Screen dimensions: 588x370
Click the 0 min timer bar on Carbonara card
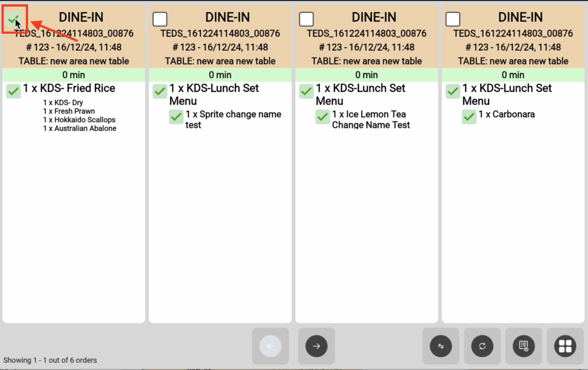(x=513, y=75)
